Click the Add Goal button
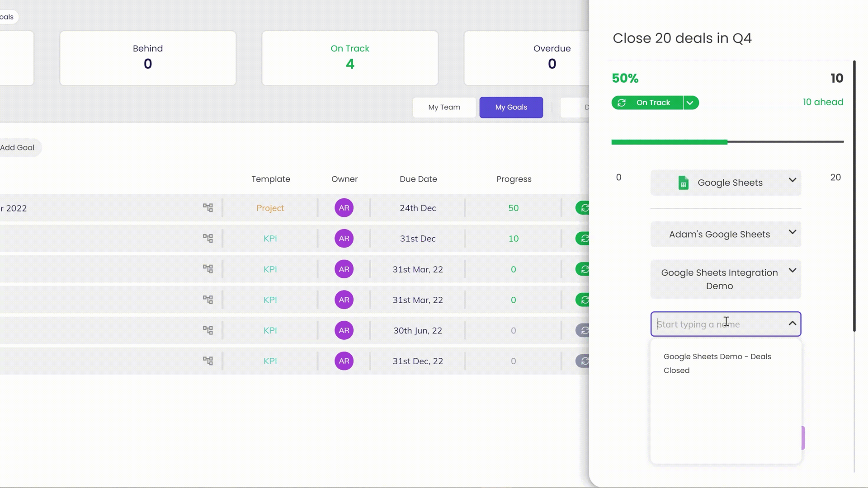Viewport: 868px width, 488px height. point(18,147)
